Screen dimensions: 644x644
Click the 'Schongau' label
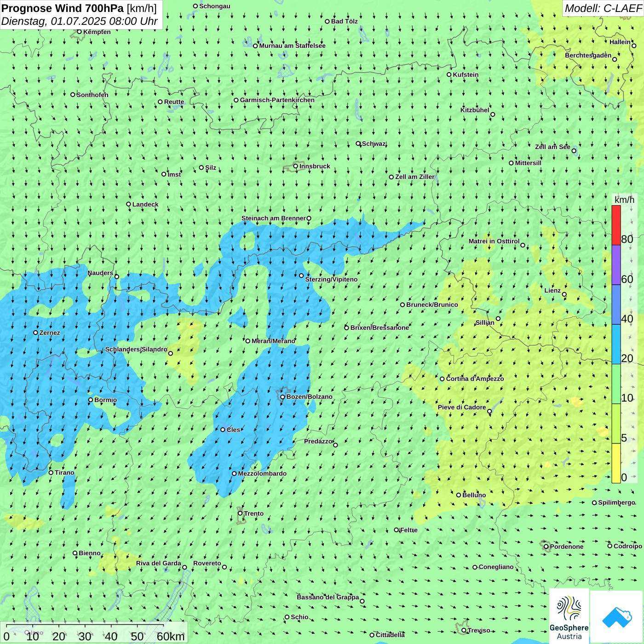pyautogui.click(x=215, y=6)
